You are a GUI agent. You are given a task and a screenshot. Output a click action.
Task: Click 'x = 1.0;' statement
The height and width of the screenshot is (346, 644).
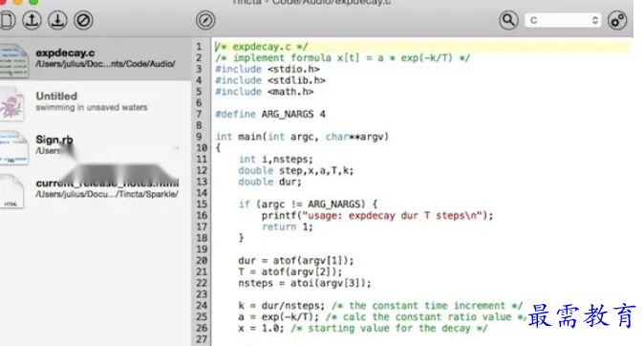(x=261, y=328)
